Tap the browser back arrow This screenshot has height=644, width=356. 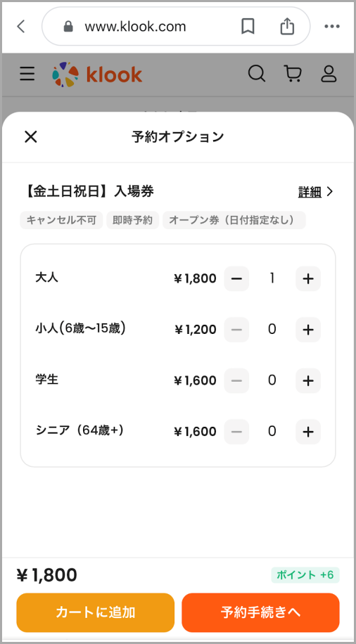[x=21, y=27]
